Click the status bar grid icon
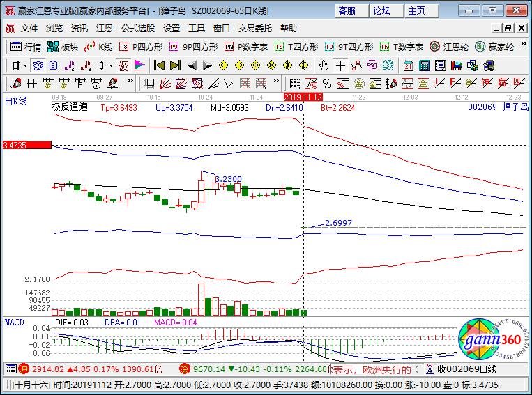This screenshot has height=395, width=532. pos(11,369)
